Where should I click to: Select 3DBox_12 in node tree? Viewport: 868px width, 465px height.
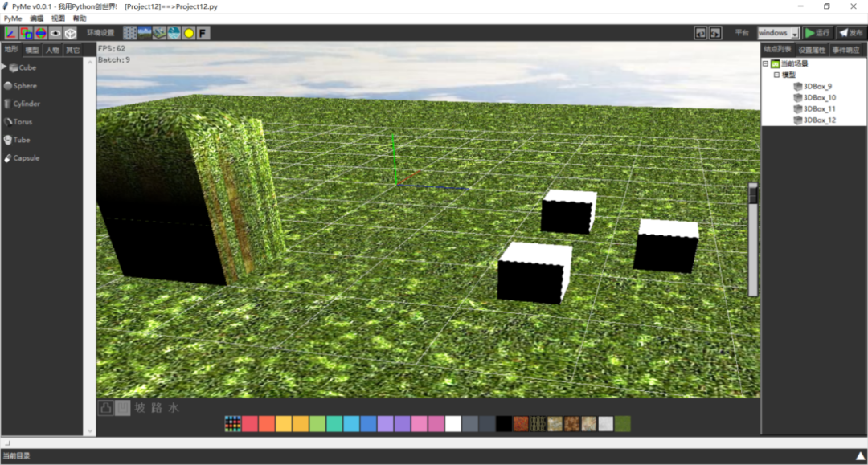[815, 120]
